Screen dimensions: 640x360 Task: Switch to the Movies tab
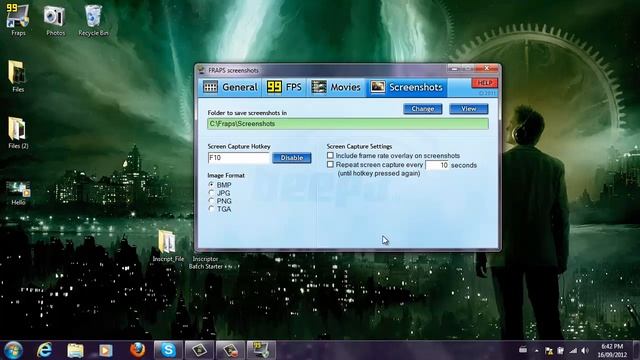[336, 87]
